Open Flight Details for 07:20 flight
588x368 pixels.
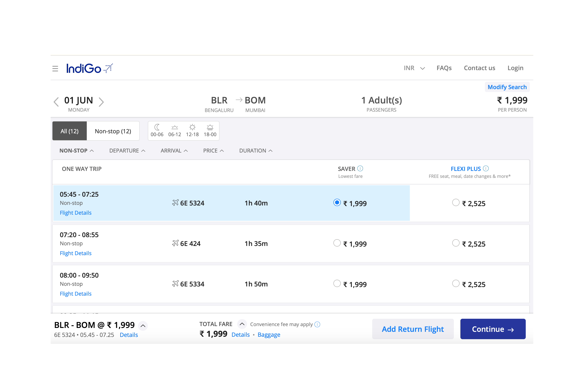point(76,253)
